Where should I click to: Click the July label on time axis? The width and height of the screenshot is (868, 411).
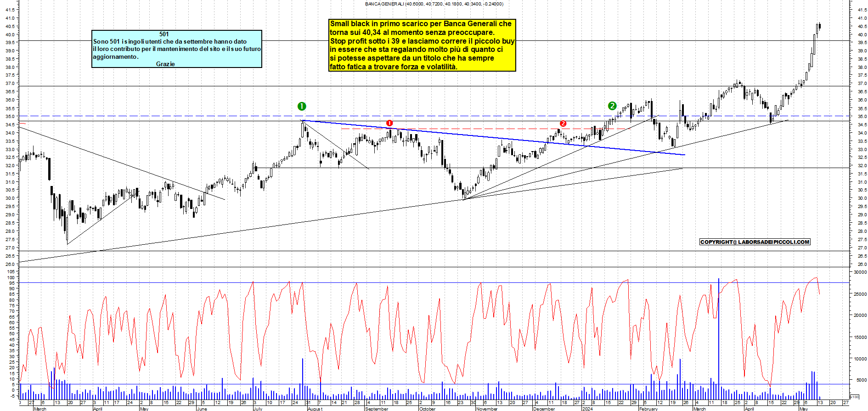(258, 409)
